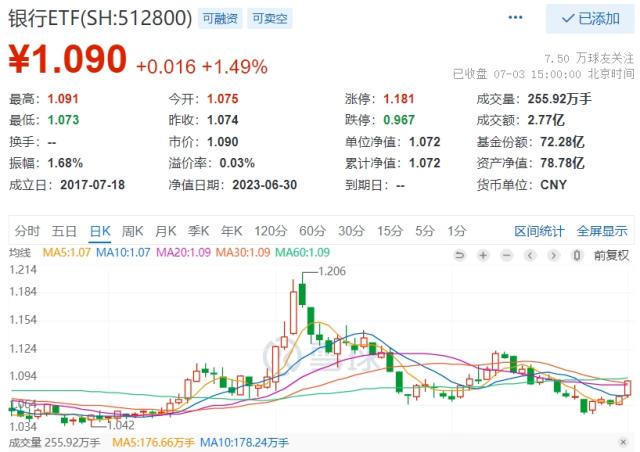Click the MA60:1.09 moving average label

coord(302,252)
